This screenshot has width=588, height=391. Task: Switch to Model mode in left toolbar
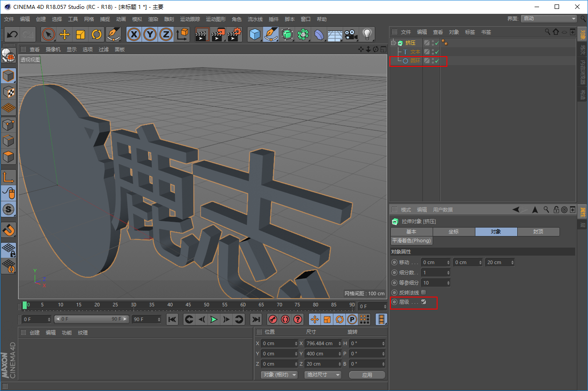click(8, 76)
